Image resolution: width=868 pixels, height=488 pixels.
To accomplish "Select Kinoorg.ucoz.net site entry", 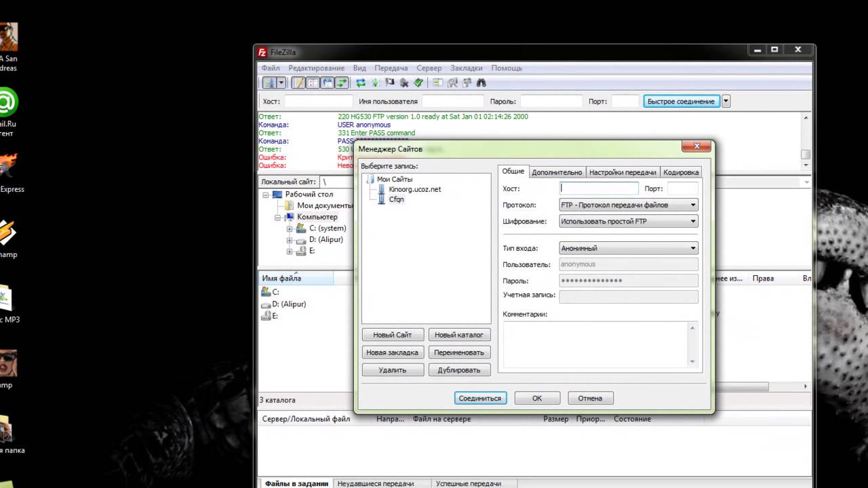I will point(414,189).
